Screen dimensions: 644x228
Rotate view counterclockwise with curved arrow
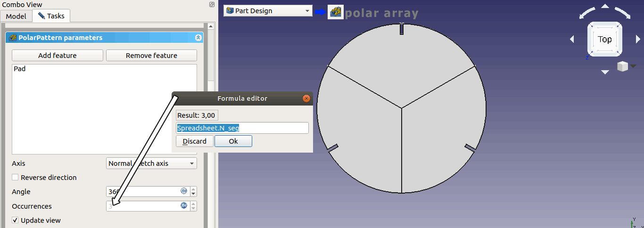pyautogui.click(x=587, y=13)
